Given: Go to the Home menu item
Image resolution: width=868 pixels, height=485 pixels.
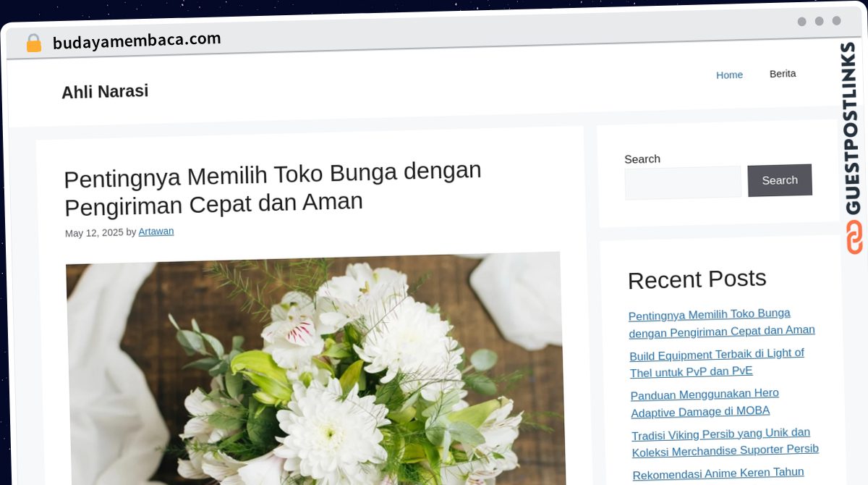Looking at the screenshot, I should point(729,75).
